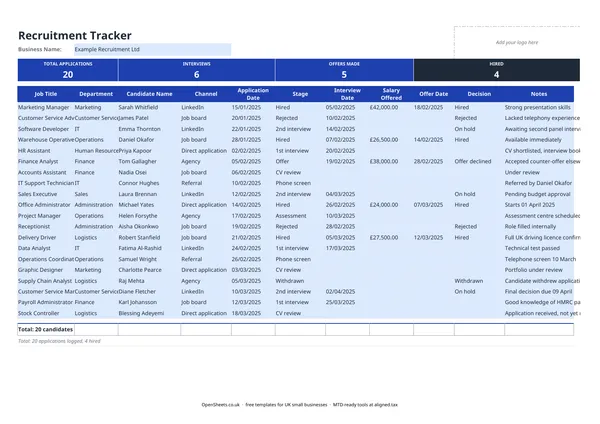Viewport: 600px width, 424px height.
Task: Select the Hired summary tile
Action: (x=496, y=70)
